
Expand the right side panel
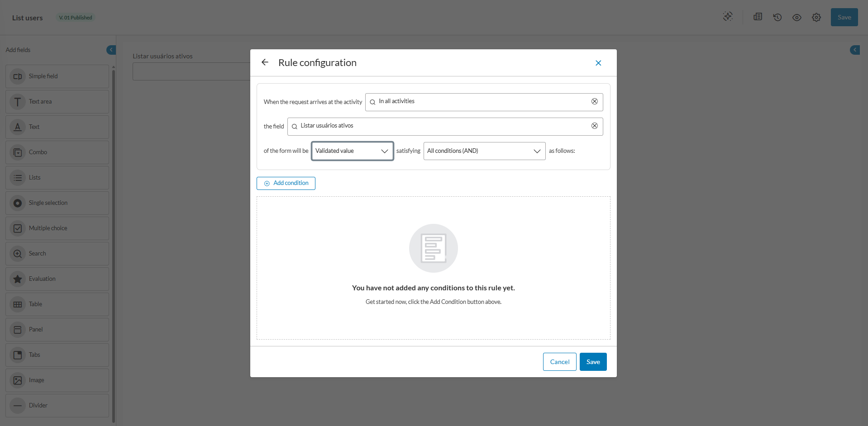pos(854,50)
